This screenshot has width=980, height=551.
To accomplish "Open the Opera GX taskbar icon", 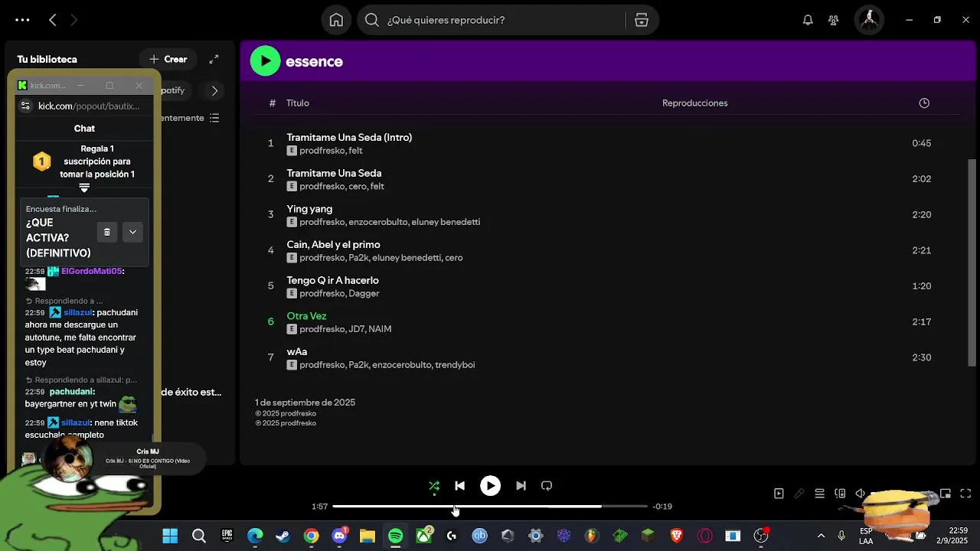I will coord(705,536).
